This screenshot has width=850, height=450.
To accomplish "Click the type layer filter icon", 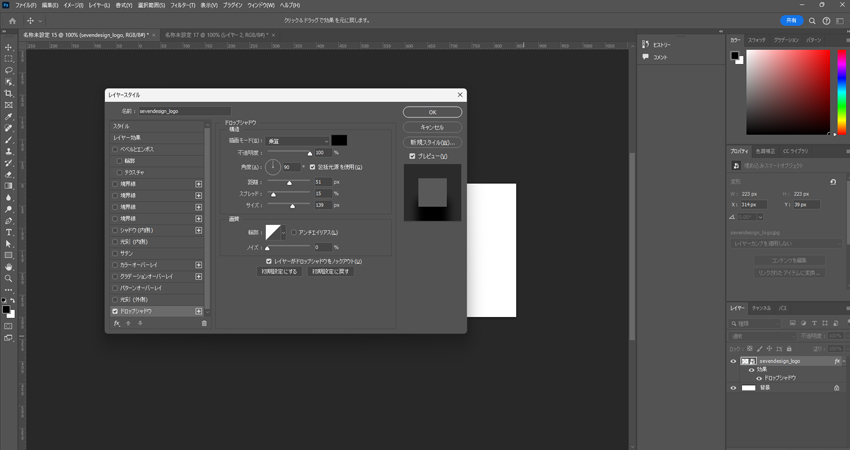I will pos(814,323).
